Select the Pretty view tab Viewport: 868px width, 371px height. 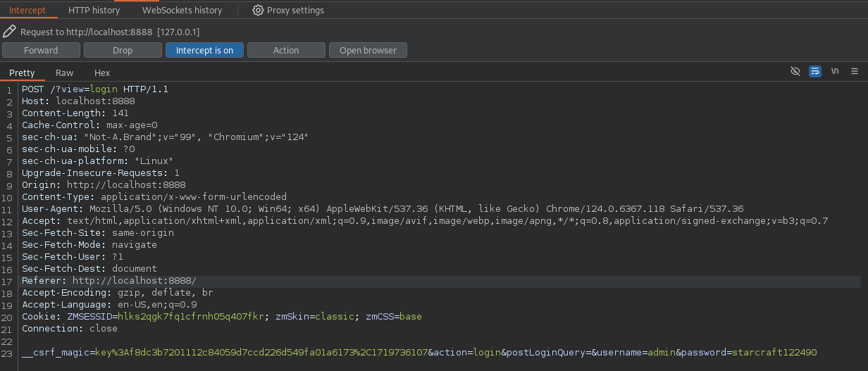(x=22, y=73)
